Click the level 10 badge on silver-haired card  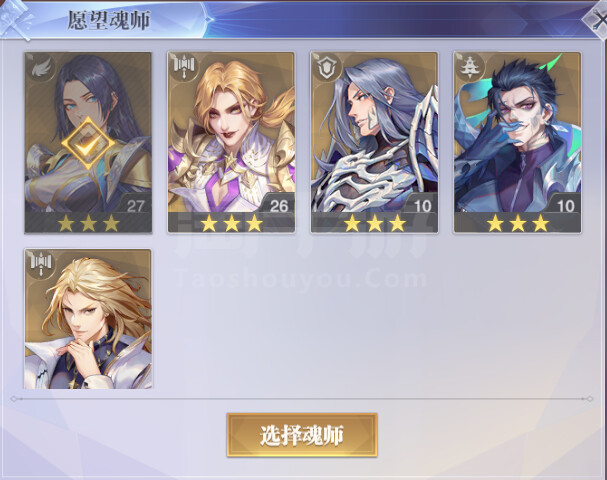click(x=422, y=205)
